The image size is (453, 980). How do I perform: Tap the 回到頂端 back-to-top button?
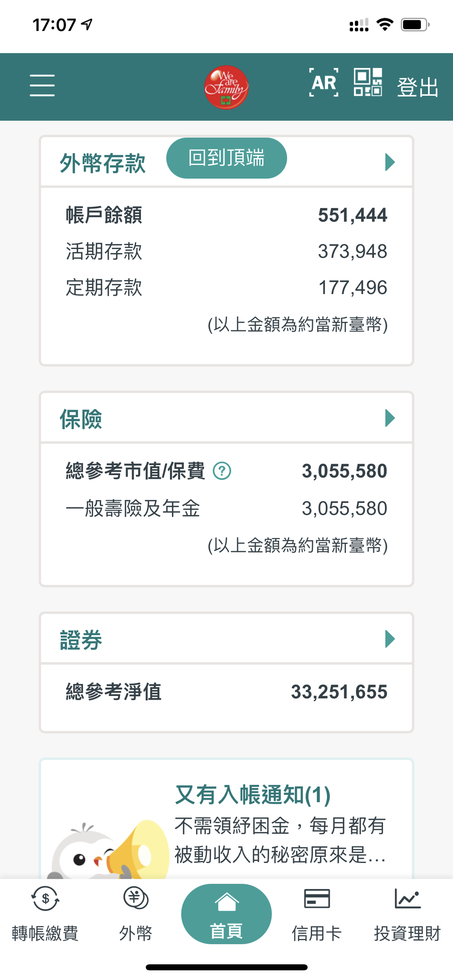pyautogui.click(x=226, y=158)
